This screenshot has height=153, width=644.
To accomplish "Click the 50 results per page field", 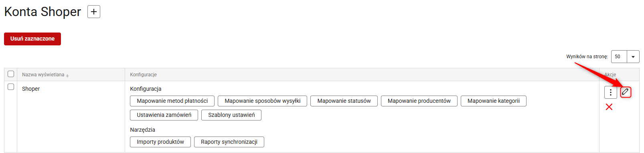I will [x=619, y=57].
